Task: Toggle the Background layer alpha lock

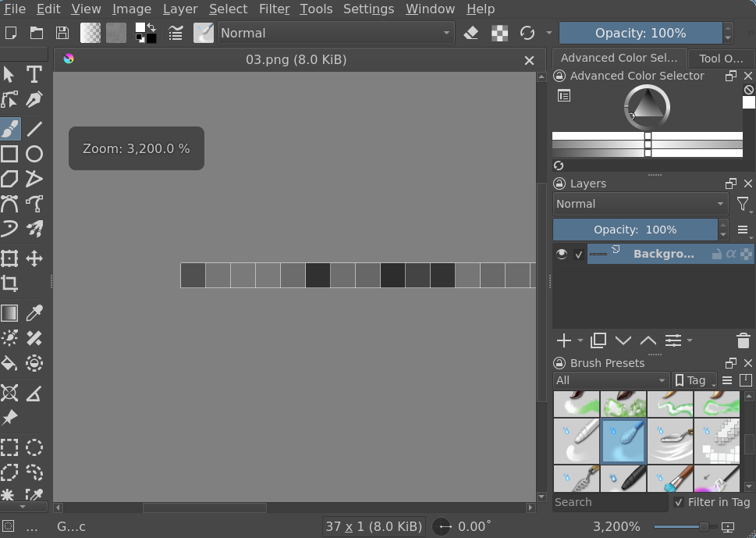Action: point(731,254)
